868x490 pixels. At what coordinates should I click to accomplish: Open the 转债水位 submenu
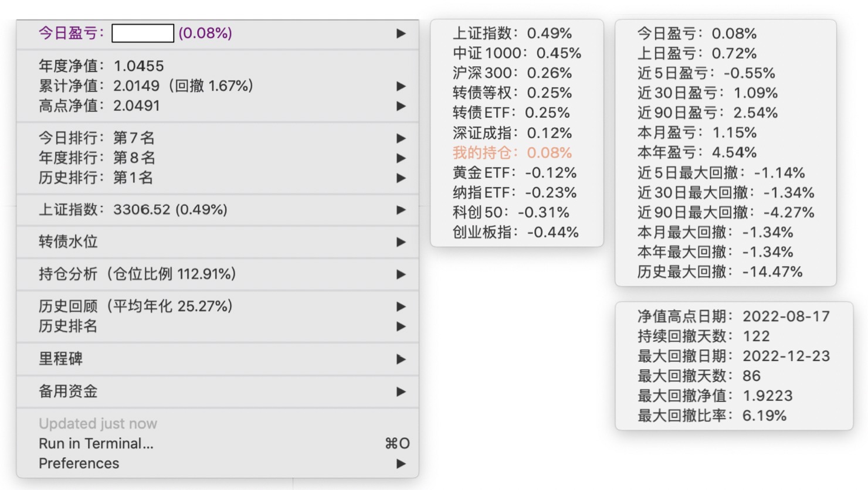pos(69,242)
